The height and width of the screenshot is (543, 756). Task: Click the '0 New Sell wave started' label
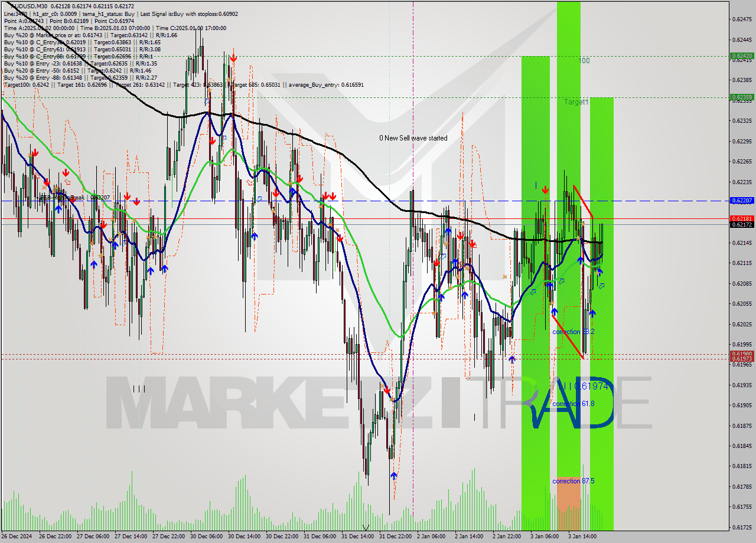click(413, 138)
